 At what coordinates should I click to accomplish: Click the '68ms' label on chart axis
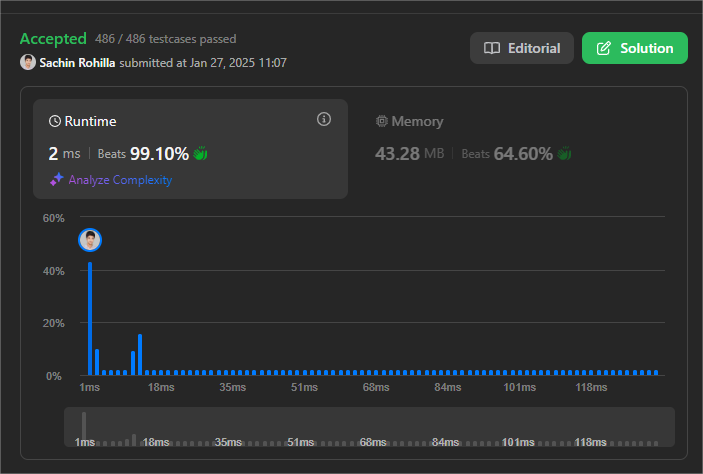click(x=376, y=387)
